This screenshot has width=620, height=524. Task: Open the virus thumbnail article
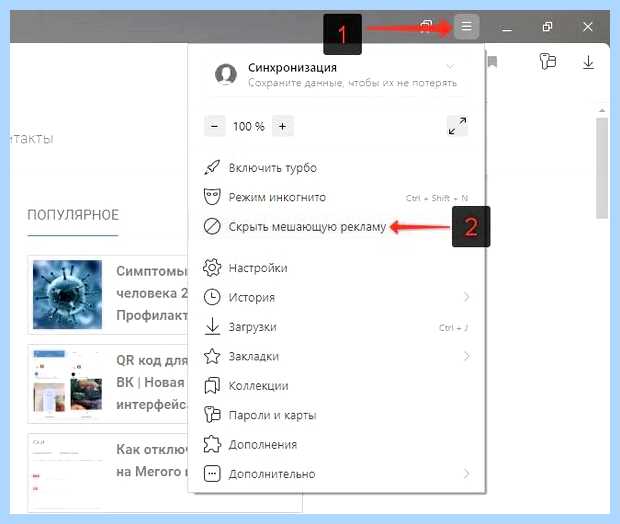[67, 294]
